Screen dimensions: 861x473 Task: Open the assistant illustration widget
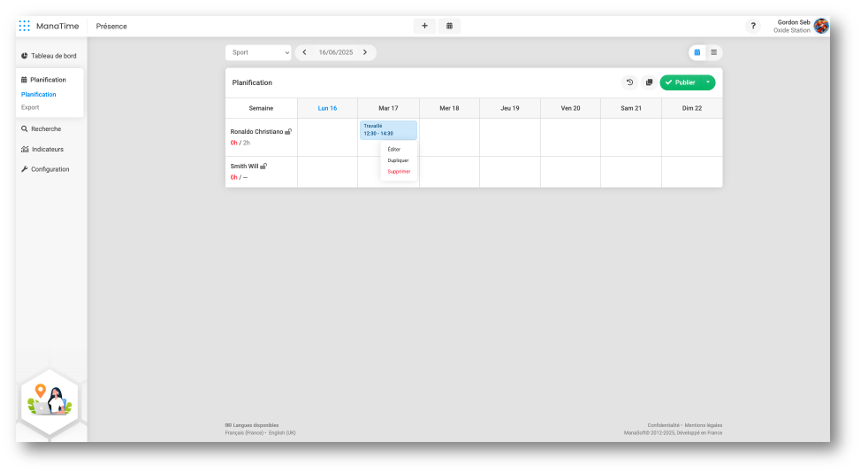pos(49,401)
